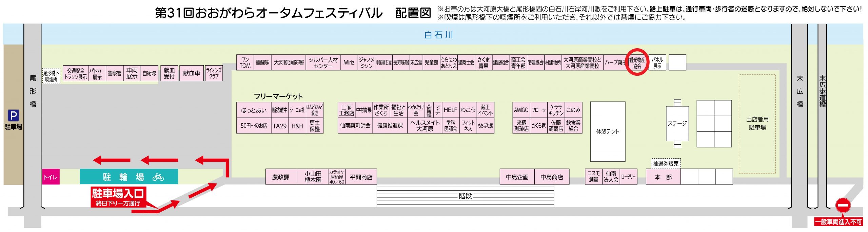Viewport: 868px width, 232px height.
Task: Select the 交通安全トラック展示 booth
Action: pyautogui.click(x=76, y=73)
